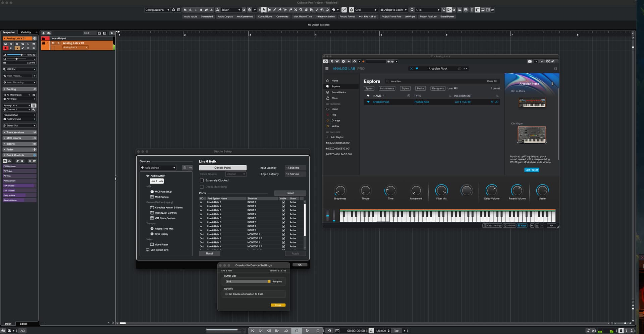Check Set Device Attenuation To 0 dB
Image resolution: width=644 pixels, height=334 pixels.
[226, 294]
